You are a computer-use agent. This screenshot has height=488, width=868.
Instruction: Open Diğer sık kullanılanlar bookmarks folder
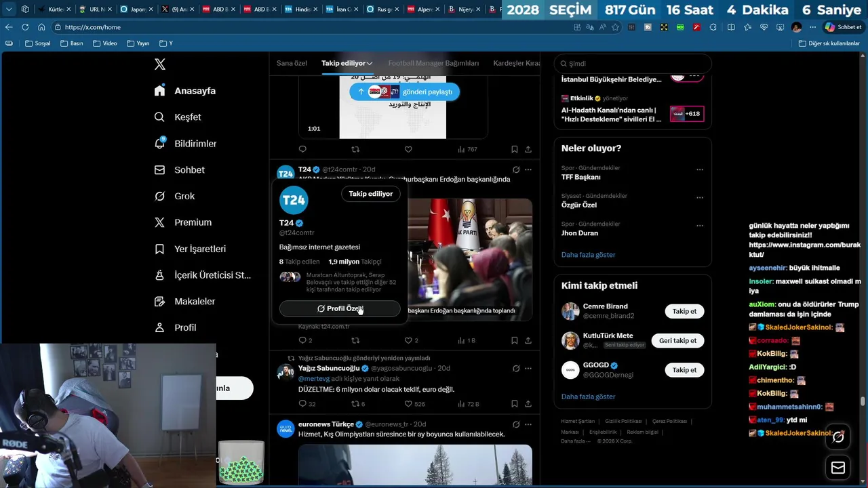pos(829,43)
